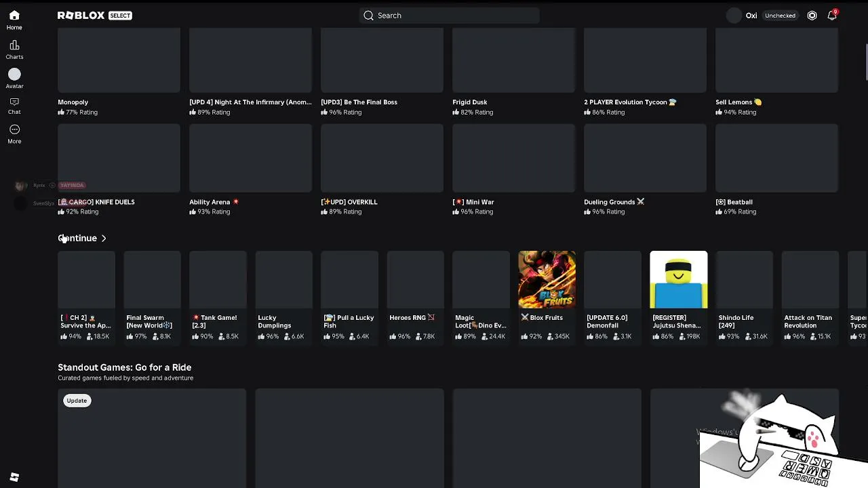Click the 94% Rating under Sell Lemons
Screen dimensions: 868x488
coord(736,113)
